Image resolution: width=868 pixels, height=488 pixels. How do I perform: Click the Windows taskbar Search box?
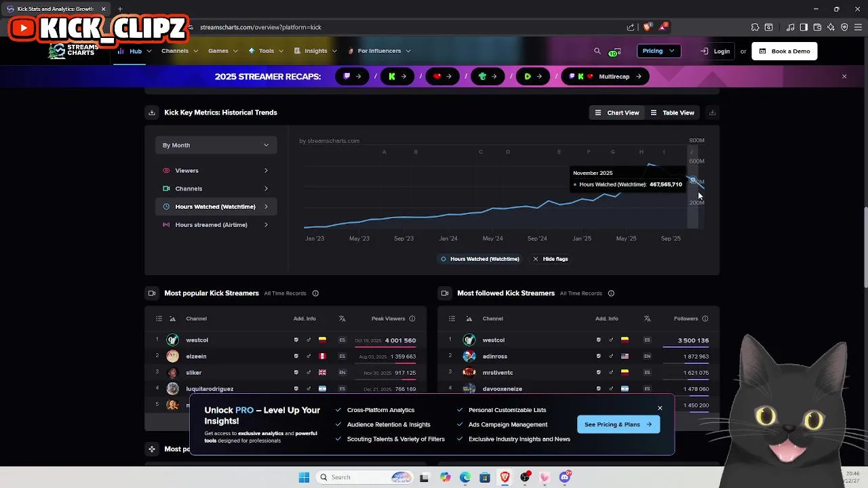[x=366, y=477]
